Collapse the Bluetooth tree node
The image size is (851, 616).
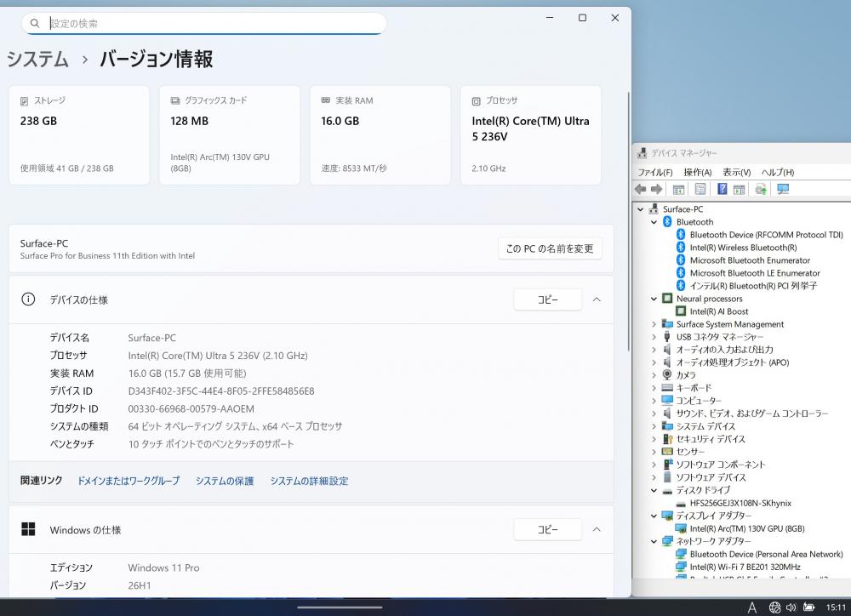[654, 222]
